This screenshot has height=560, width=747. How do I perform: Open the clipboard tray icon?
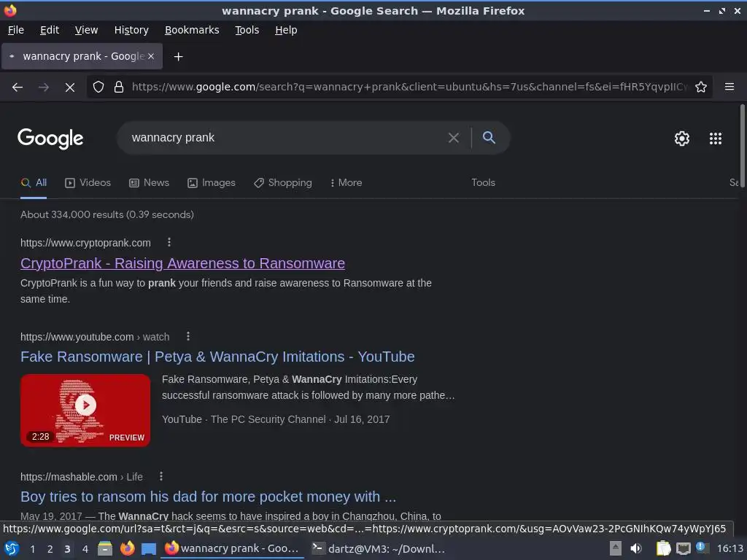[x=663, y=548]
